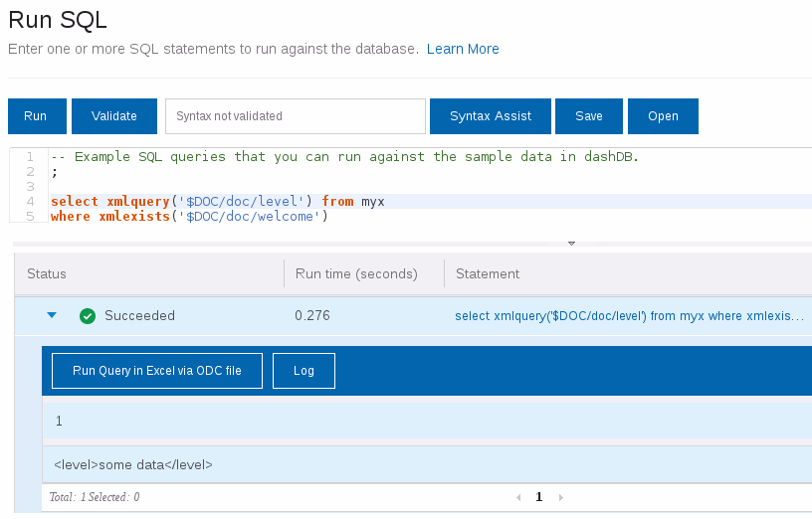The width and height of the screenshot is (812, 519).
Task: Select the level some data result row
Action: coord(133,464)
